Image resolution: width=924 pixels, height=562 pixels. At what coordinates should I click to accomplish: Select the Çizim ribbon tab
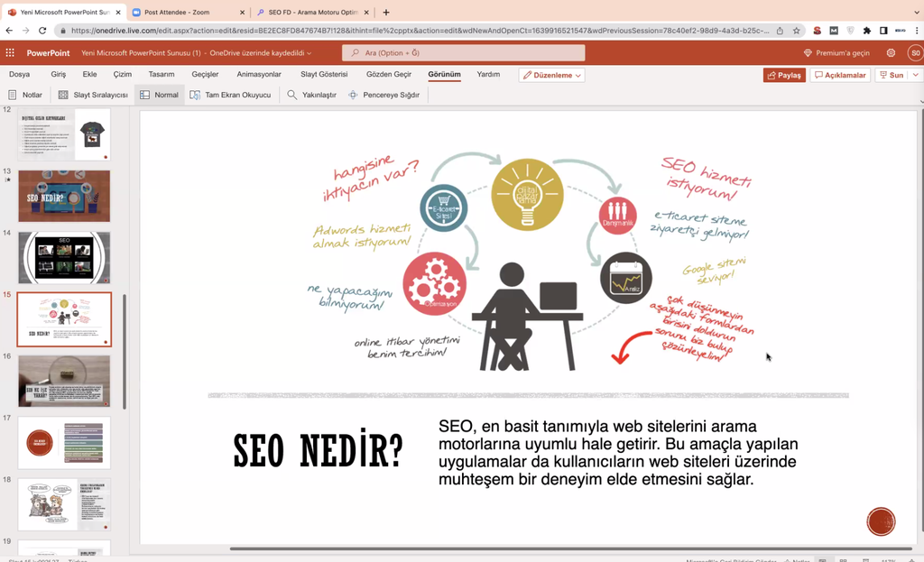123,74
